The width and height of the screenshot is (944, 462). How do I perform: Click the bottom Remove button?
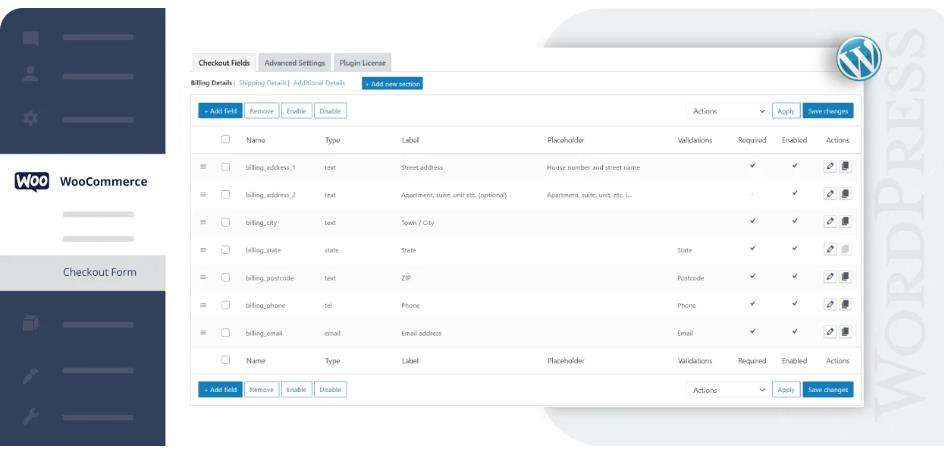pyautogui.click(x=261, y=389)
